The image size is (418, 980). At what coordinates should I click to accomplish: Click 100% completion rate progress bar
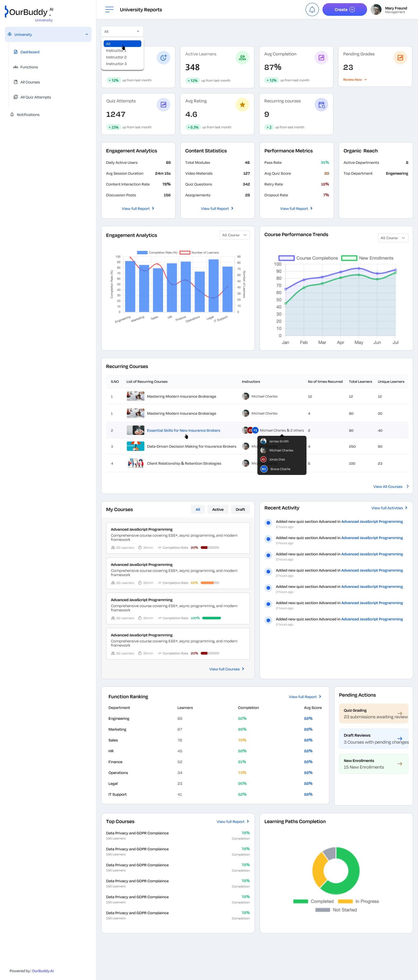(x=211, y=618)
